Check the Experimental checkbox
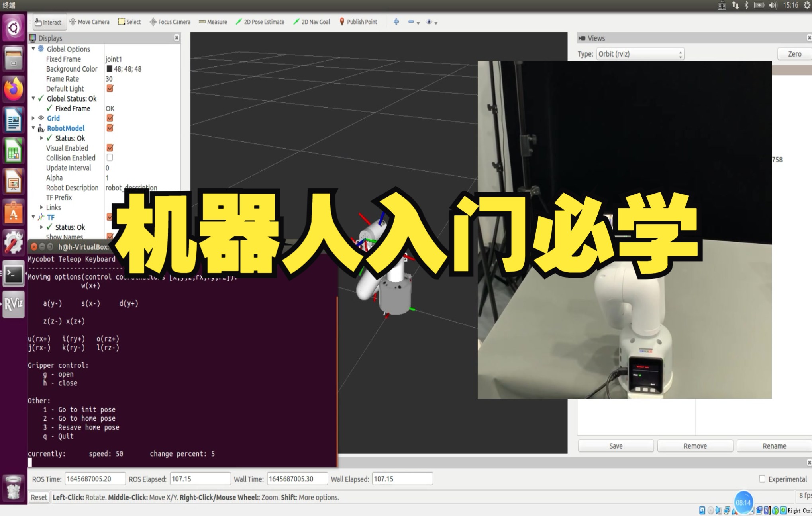The image size is (812, 516). (x=762, y=479)
